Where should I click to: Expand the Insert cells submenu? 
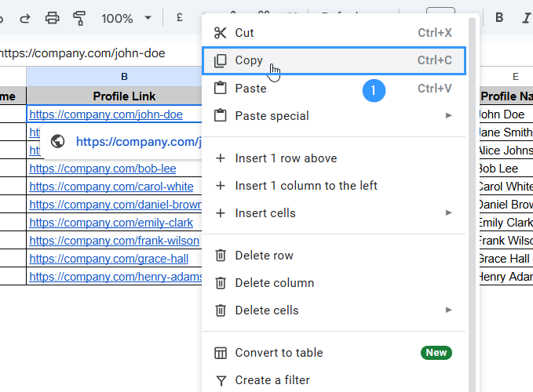tap(334, 213)
